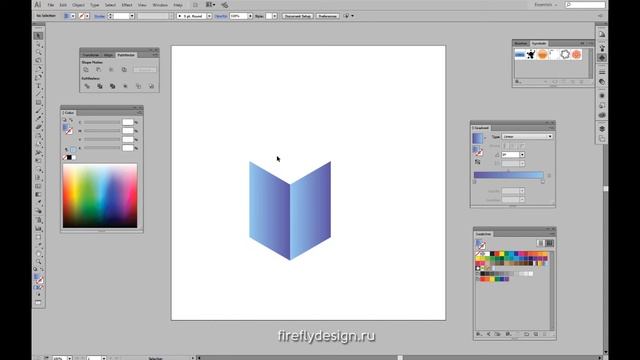640x360 pixels.
Task: Click the Outline pathfinder icon
Action: (138, 86)
